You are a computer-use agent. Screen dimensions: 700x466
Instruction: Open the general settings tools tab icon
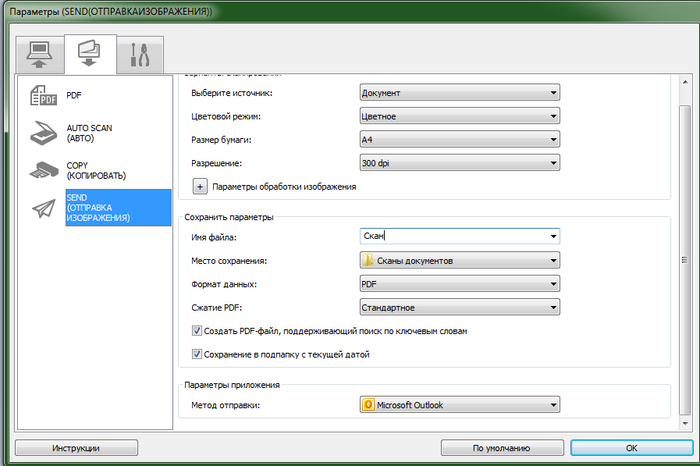click(139, 54)
